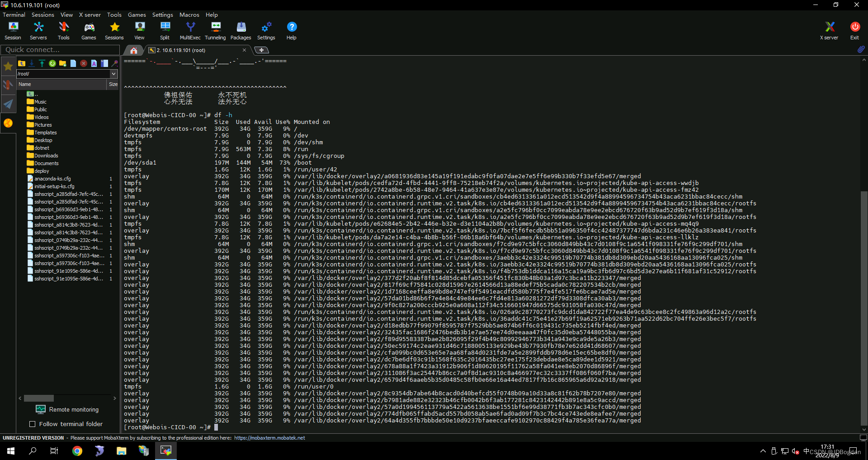Switch to the home tab
The width and height of the screenshot is (868, 460).
pos(133,50)
